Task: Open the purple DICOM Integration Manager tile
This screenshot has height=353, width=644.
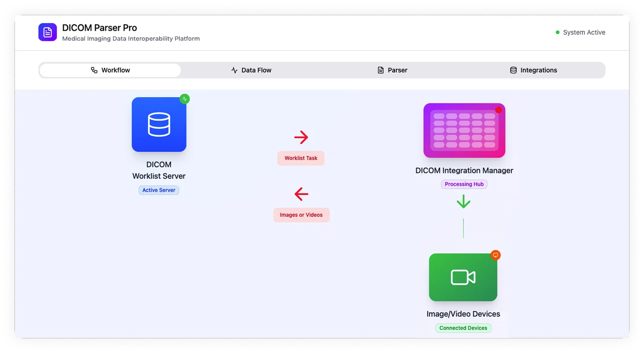Action: [464, 131]
